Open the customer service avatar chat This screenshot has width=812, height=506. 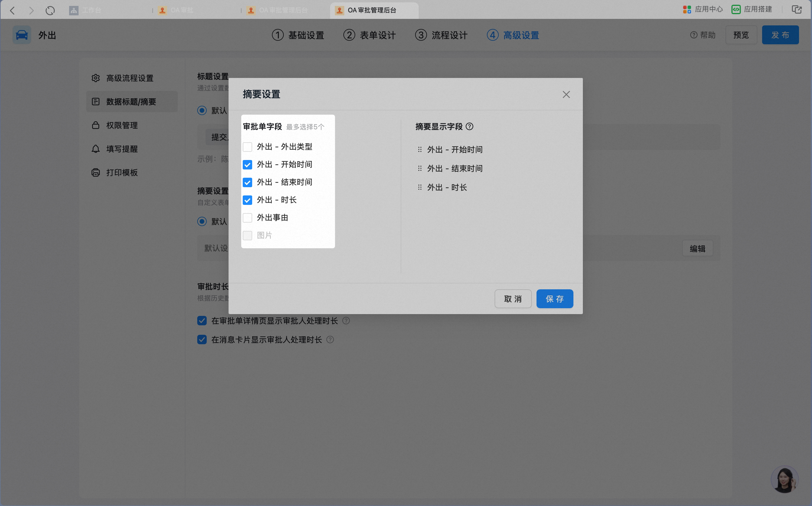[x=785, y=479]
